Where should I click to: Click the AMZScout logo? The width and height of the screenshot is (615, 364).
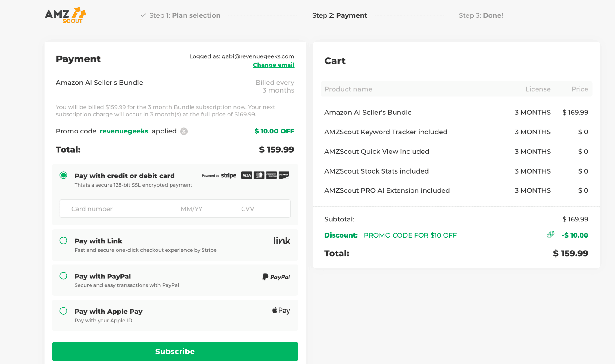coord(65,15)
